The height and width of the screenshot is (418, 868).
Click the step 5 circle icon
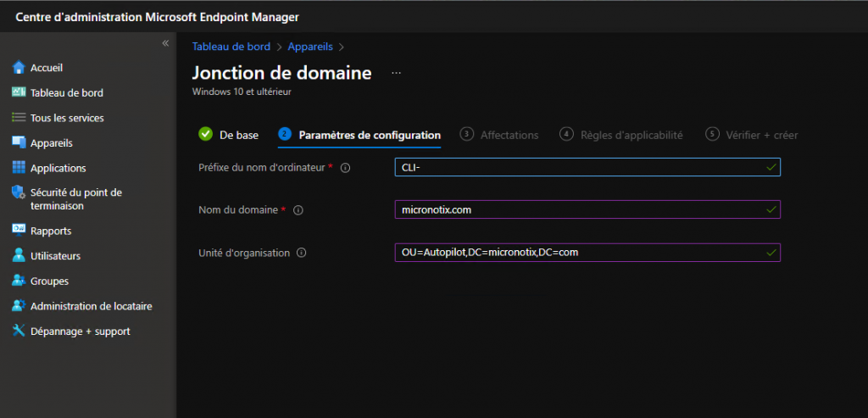(712, 134)
